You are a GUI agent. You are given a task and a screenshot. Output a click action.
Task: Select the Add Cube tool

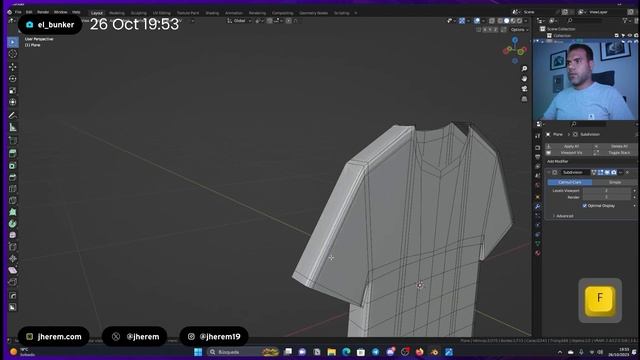[13, 141]
